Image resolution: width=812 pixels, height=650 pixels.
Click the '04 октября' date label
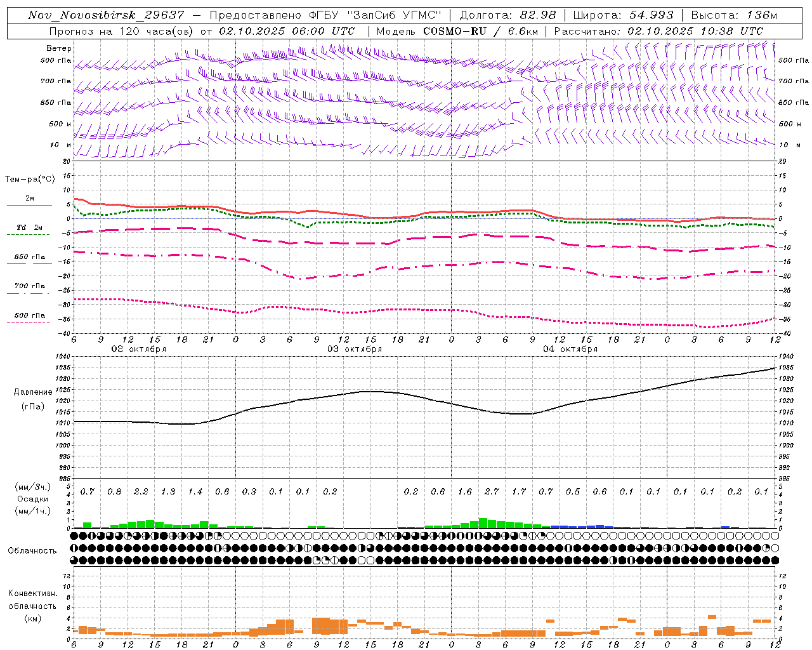570,349
